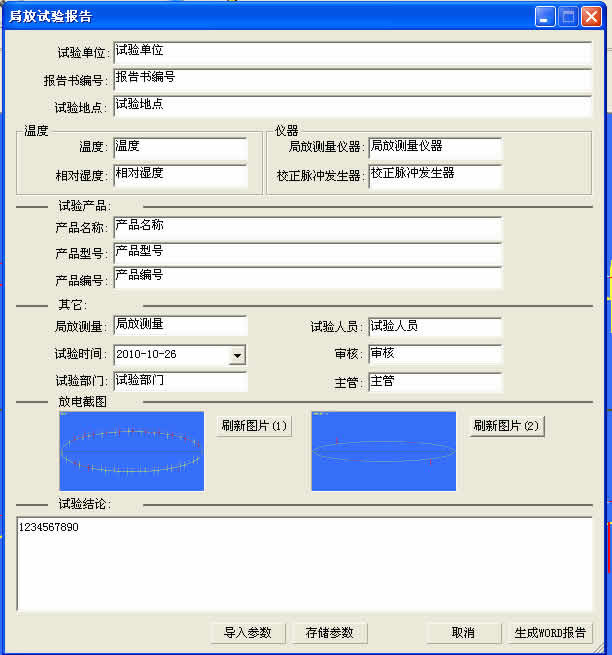Screen dimensions: 612x655
Task: Focus the 温度 text box
Action: pyautogui.click(x=180, y=149)
